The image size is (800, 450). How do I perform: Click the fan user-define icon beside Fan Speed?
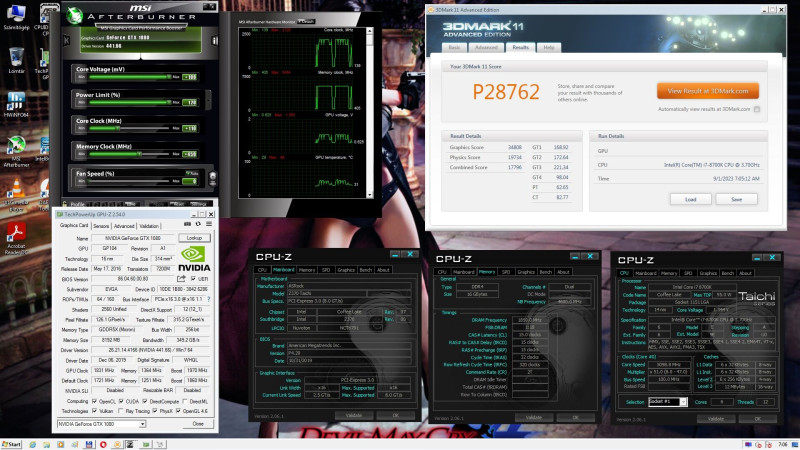213,178
